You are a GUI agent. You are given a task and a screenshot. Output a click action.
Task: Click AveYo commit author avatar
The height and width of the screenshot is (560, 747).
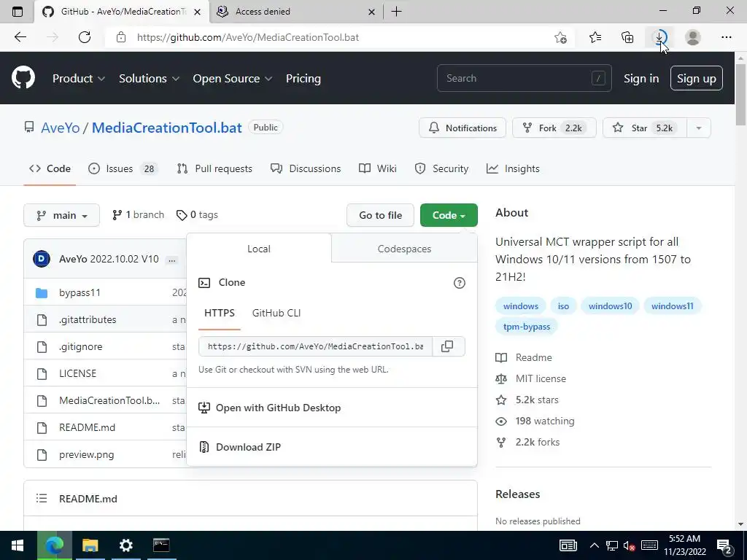tap(42, 259)
